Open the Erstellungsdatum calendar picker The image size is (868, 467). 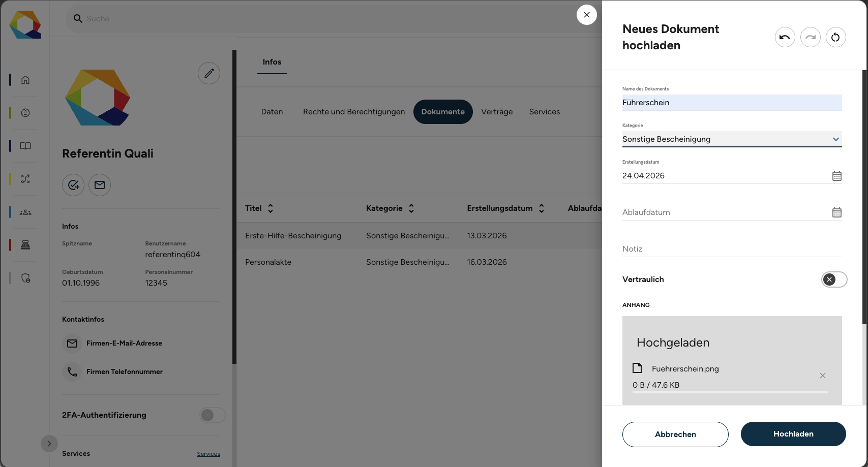[836, 176]
